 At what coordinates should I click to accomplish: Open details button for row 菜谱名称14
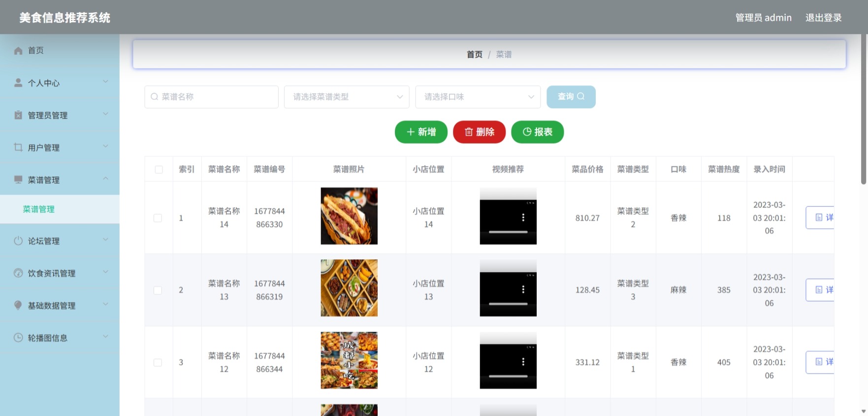tap(820, 217)
